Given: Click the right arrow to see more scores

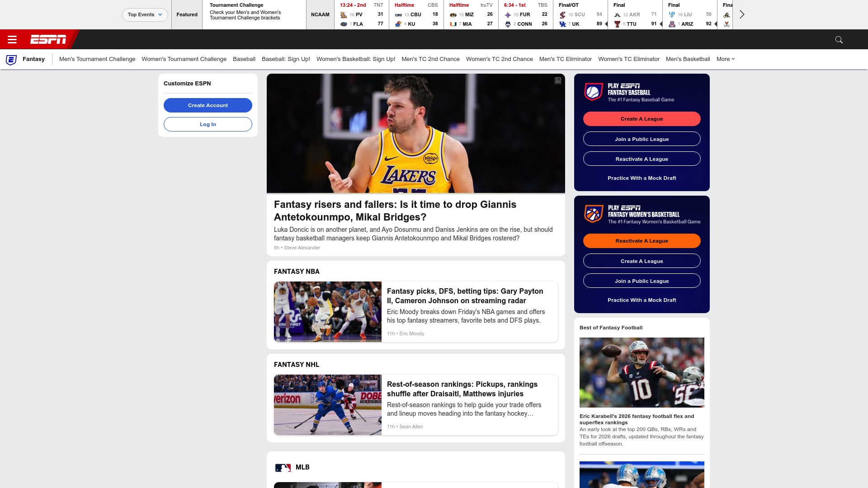Looking at the screenshot, I should (x=742, y=14).
